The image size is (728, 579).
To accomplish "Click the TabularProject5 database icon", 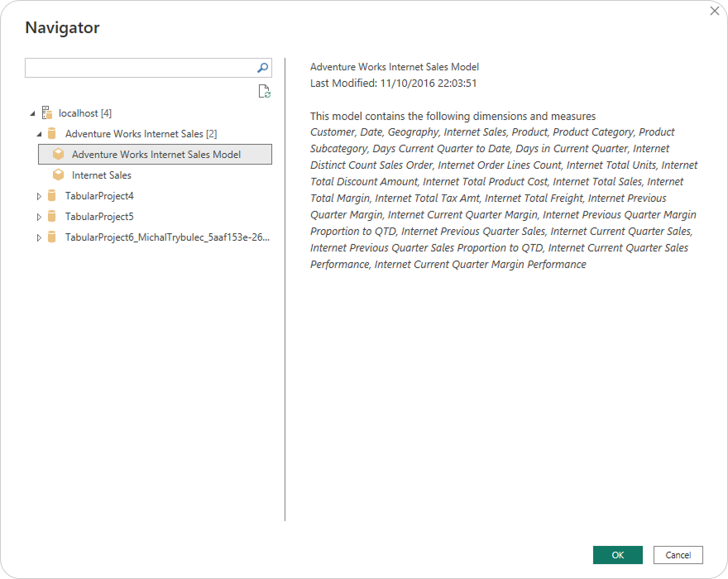I will [52, 217].
